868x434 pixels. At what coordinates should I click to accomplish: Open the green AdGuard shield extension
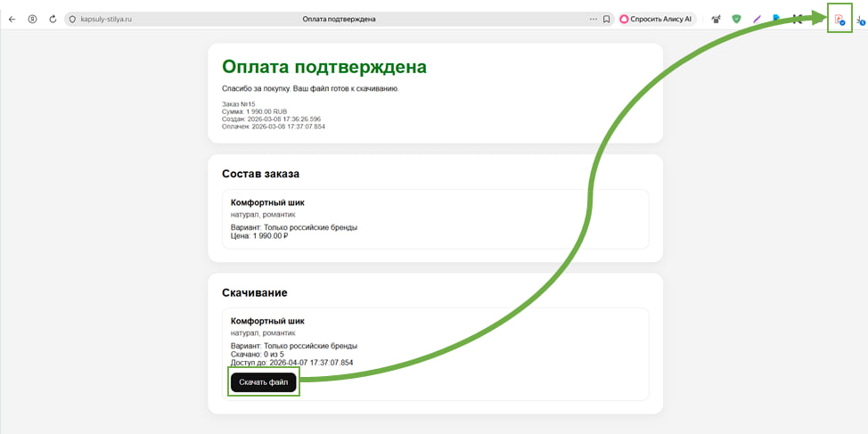tap(736, 19)
